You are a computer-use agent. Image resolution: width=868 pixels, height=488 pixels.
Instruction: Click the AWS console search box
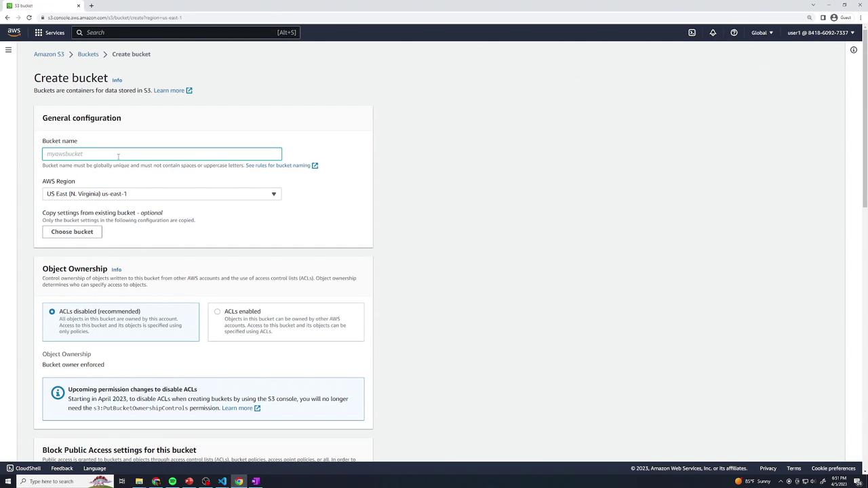pyautogui.click(x=186, y=33)
